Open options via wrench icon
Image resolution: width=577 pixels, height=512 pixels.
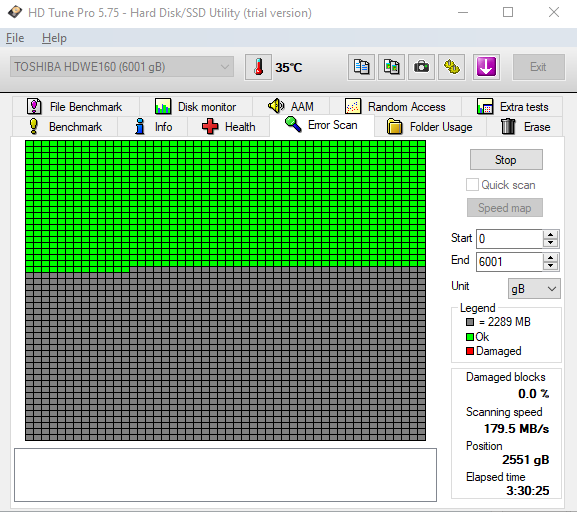[x=452, y=67]
